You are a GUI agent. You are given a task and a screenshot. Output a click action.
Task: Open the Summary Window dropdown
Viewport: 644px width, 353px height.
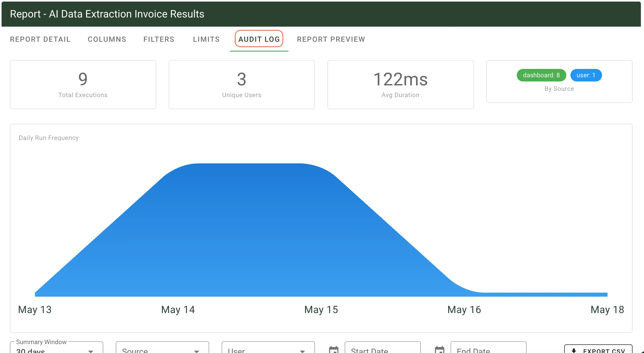(57, 348)
